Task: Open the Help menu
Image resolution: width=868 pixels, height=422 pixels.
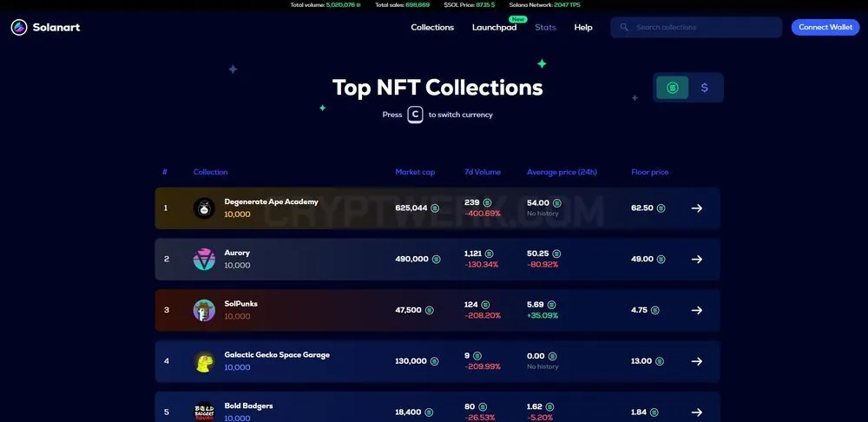Action: (x=583, y=27)
